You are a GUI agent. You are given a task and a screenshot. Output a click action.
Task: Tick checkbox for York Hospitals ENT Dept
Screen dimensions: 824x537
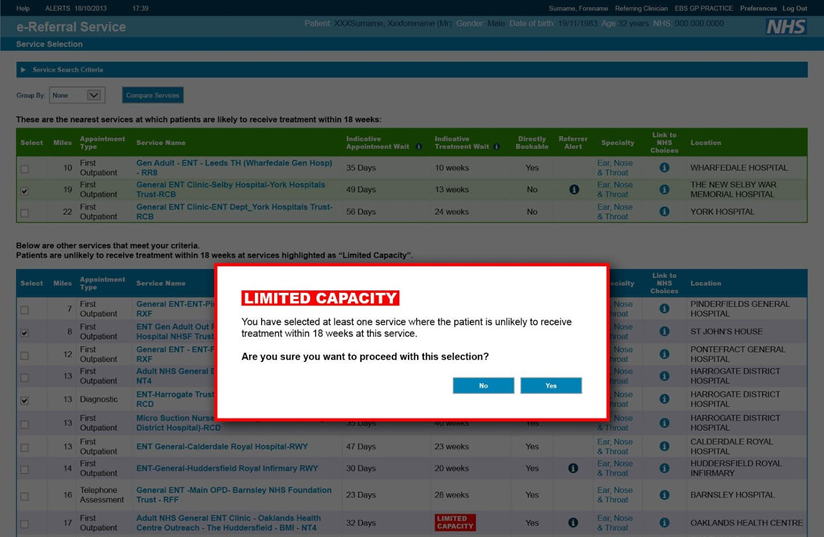point(25,213)
